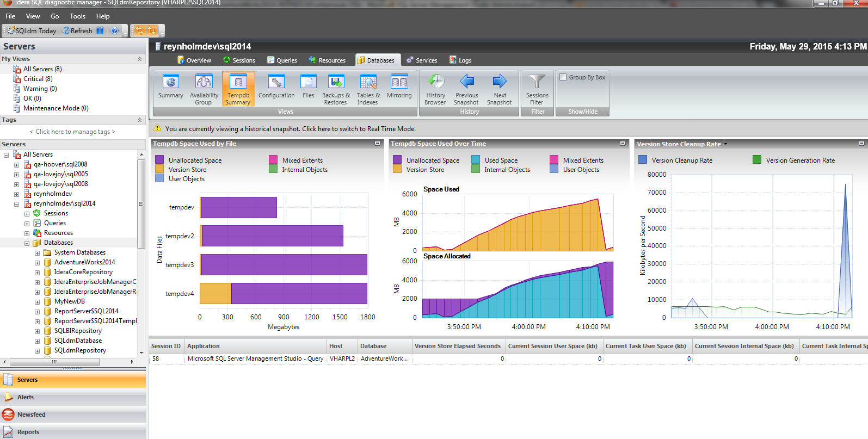Click the Version Generation Rate green legend swatch
This screenshot has width=868, height=439.
[757, 159]
